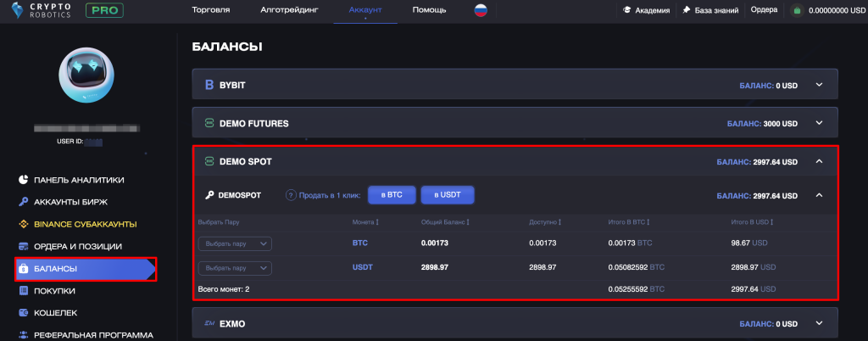This screenshot has width=868, height=341.
Task: Click the Академия graduation cap icon
Action: [627, 10]
